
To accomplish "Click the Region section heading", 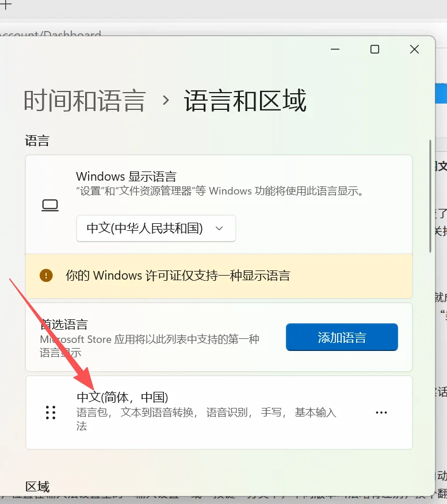I will [x=37, y=487].
